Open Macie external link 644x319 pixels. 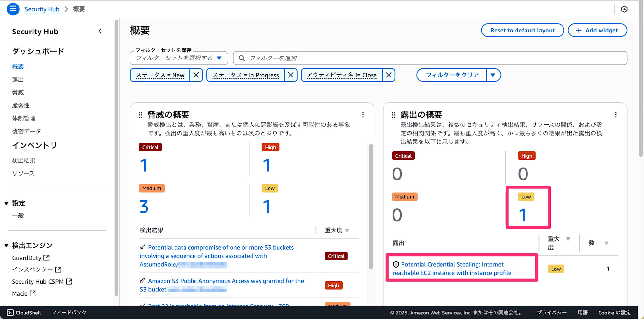point(24,293)
